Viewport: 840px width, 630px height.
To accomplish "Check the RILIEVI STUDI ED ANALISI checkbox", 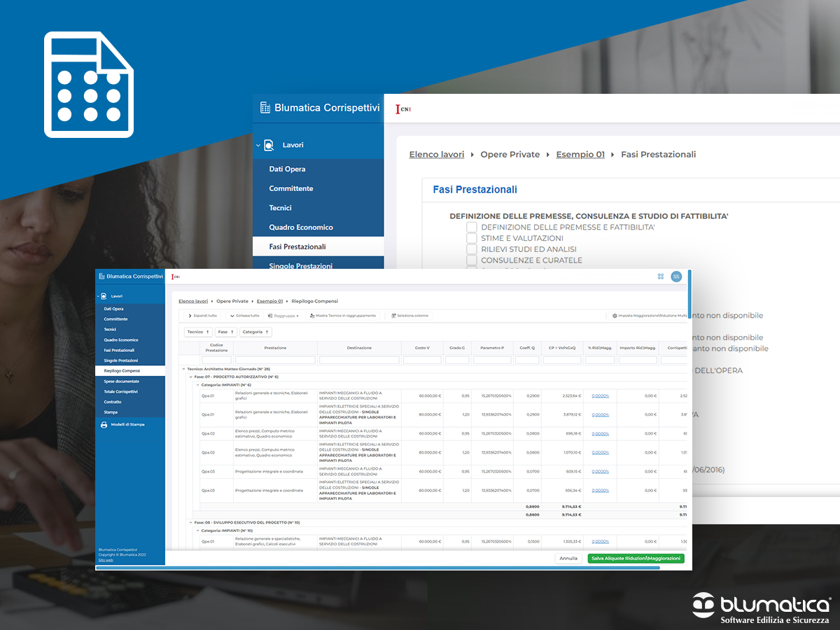I will [472, 249].
